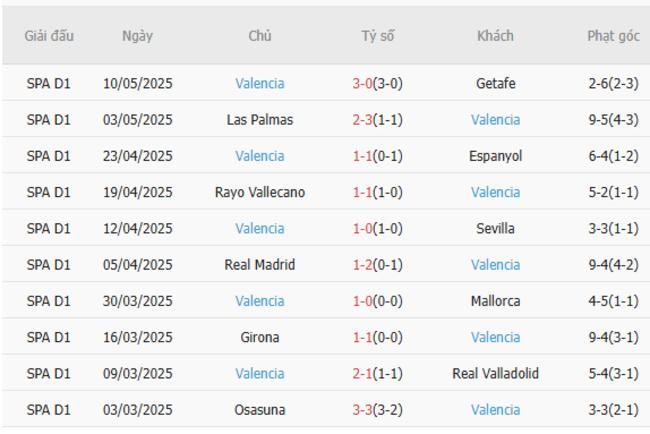Open the 2-3(1-1) score against Las Palmas

coord(377,120)
